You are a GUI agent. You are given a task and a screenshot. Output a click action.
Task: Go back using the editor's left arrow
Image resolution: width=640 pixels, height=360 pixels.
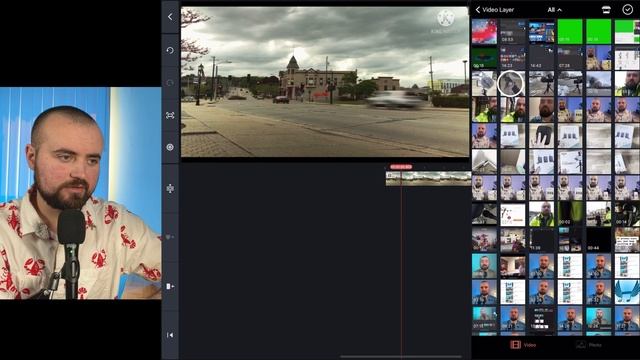point(170,17)
